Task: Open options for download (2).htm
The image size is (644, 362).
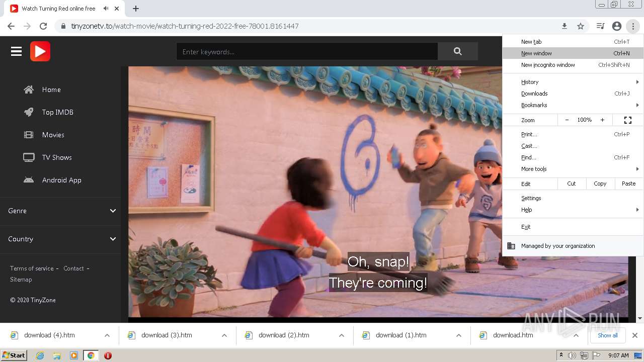Action: point(342,335)
